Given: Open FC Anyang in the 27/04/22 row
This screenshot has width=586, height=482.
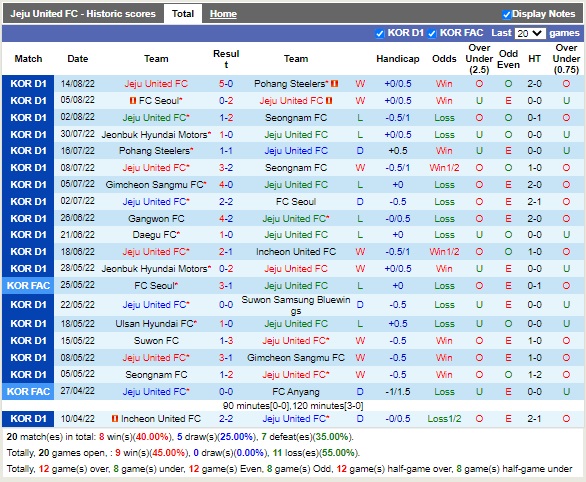Looking at the screenshot, I should pos(296,392).
